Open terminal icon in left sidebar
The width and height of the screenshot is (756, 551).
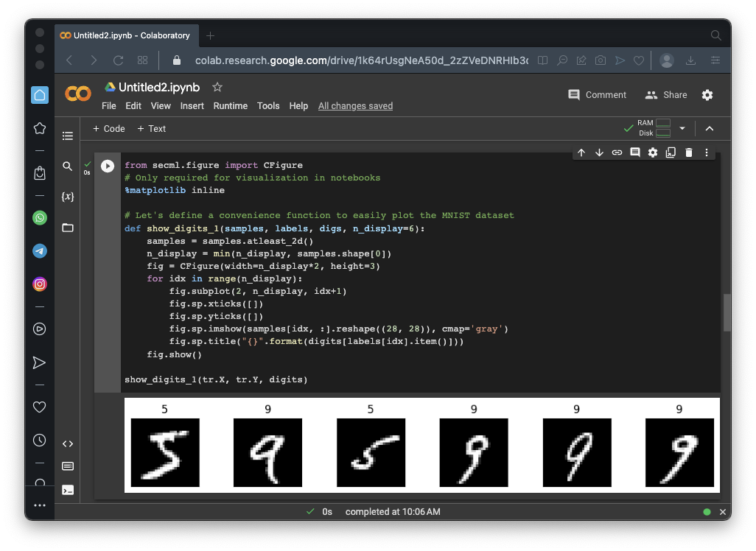(68, 490)
